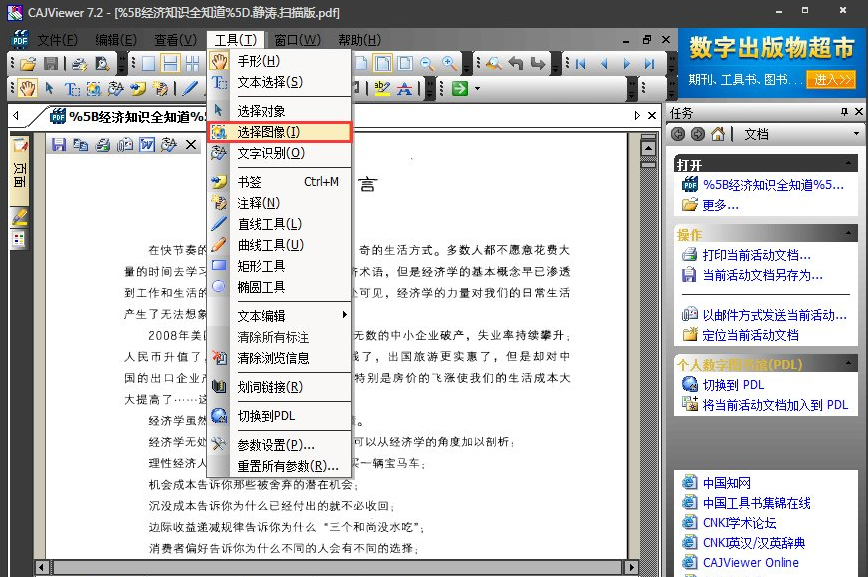
Task: Choose 选择图像(I) from Tools menu
Action: click(280, 132)
